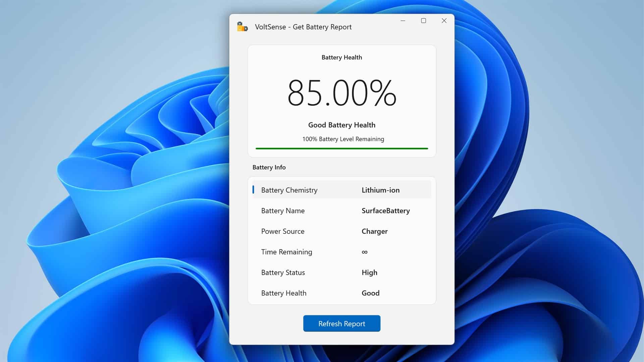Viewport: 644px width, 362px height.
Task: Click the 85.00% health percentage
Action: point(341,93)
